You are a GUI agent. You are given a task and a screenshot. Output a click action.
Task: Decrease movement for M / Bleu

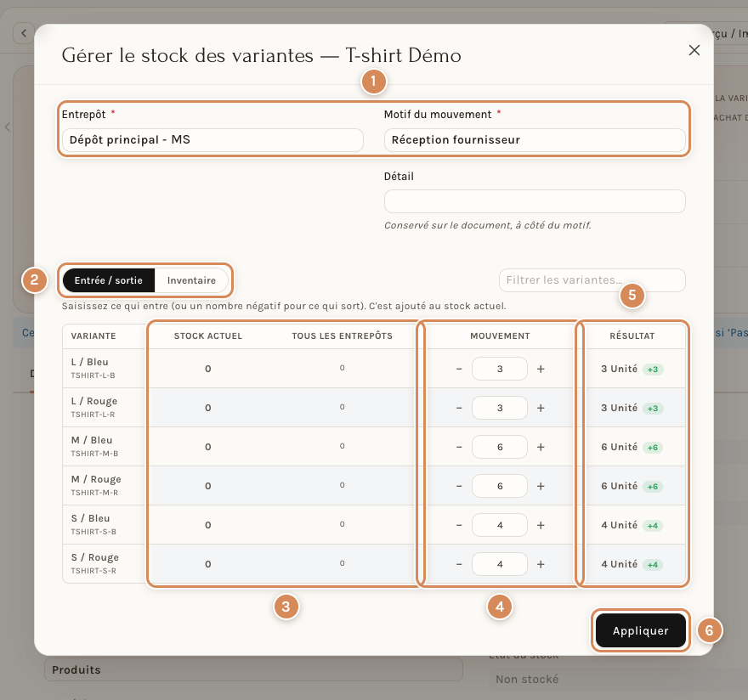pyautogui.click(x=459, y=447)
